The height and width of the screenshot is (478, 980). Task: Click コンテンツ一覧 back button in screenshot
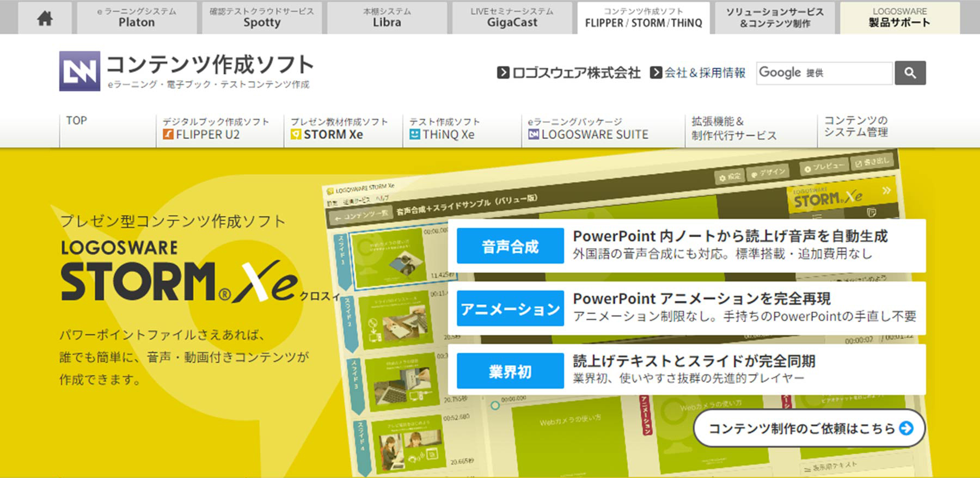[362, 216]
